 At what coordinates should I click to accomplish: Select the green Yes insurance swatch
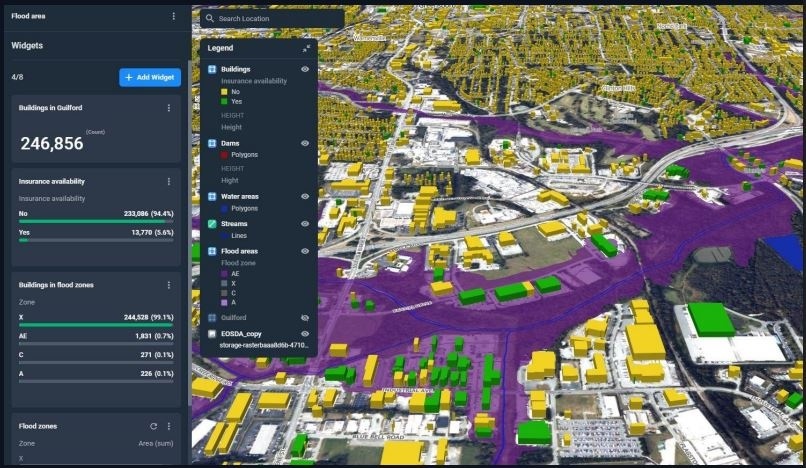(x=224, y=101)
